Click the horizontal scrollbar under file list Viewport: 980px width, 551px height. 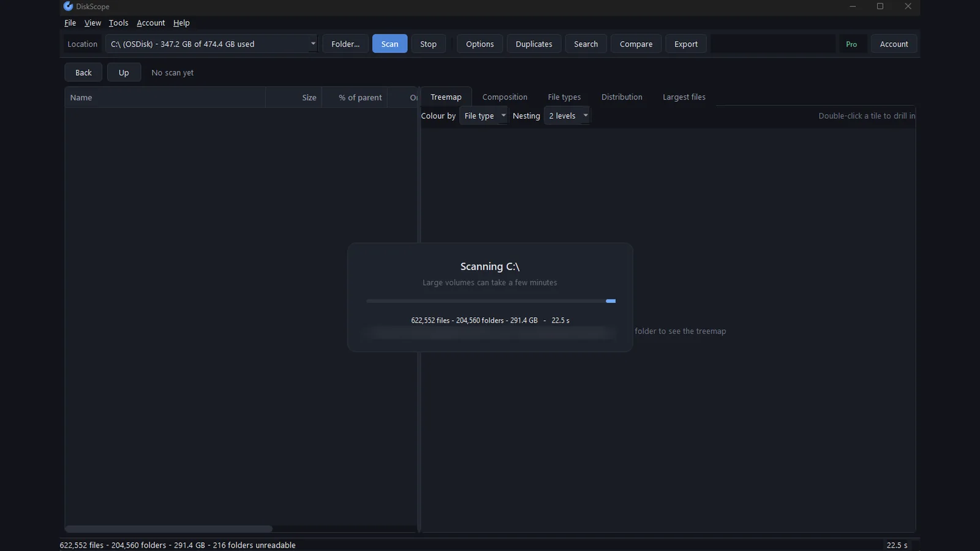[169, 529]
